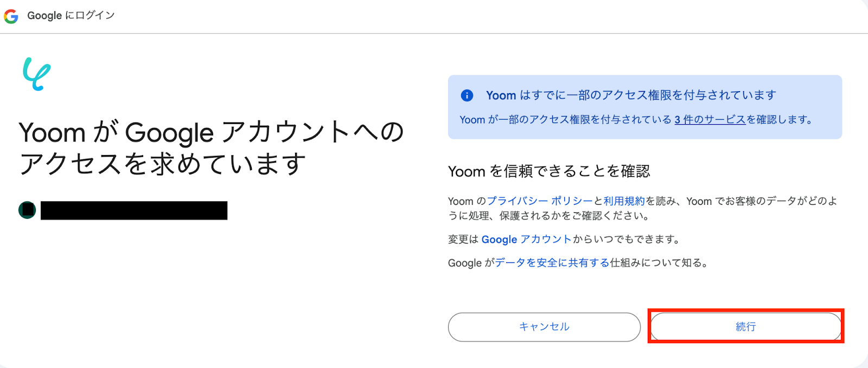Click the Yoom を信頼できることを確認 heading

coord(548,172)
